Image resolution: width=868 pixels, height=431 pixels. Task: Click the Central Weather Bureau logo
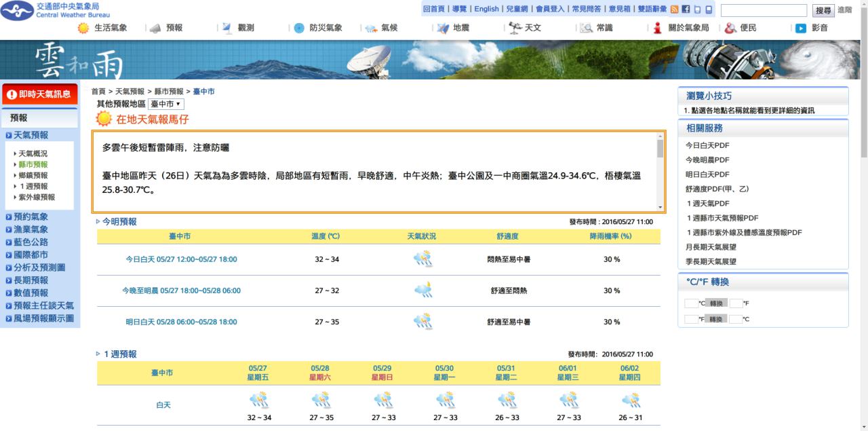coord(18,10)
